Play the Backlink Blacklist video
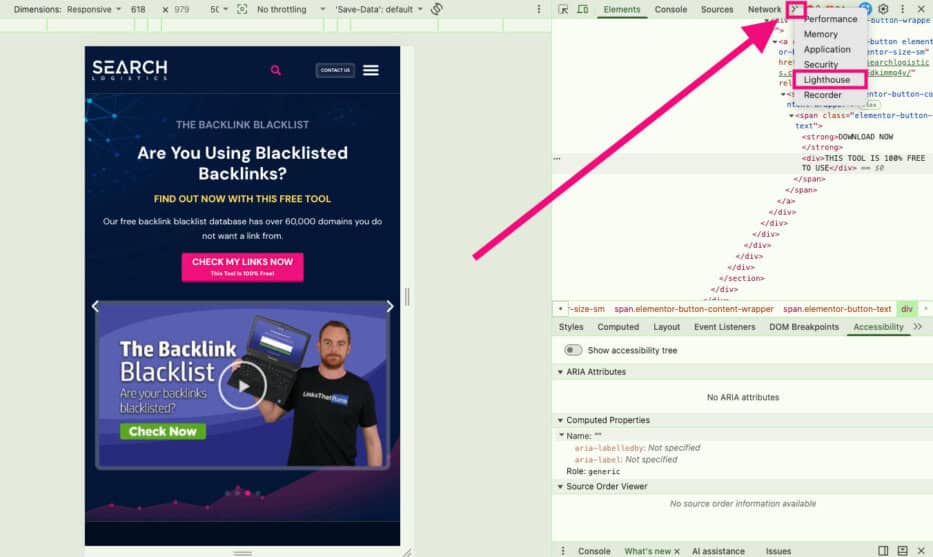 [x=242, y=386]
